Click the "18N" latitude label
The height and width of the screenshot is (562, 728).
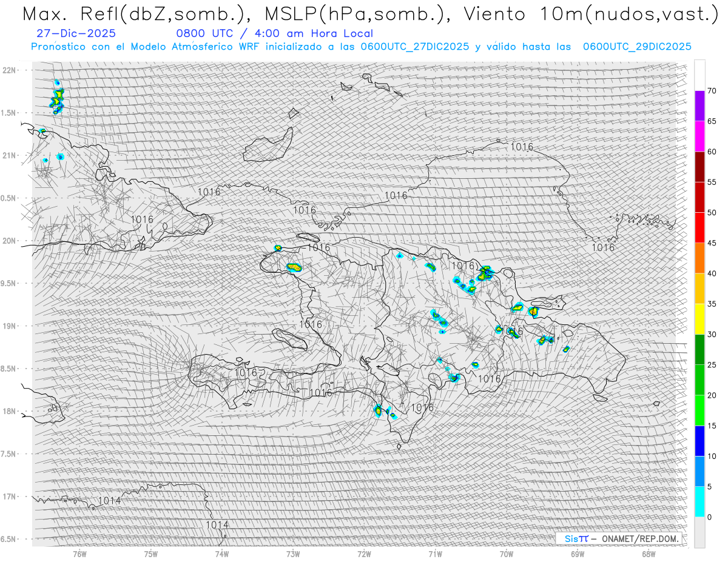pyautogui.click(x=10, y=411)
